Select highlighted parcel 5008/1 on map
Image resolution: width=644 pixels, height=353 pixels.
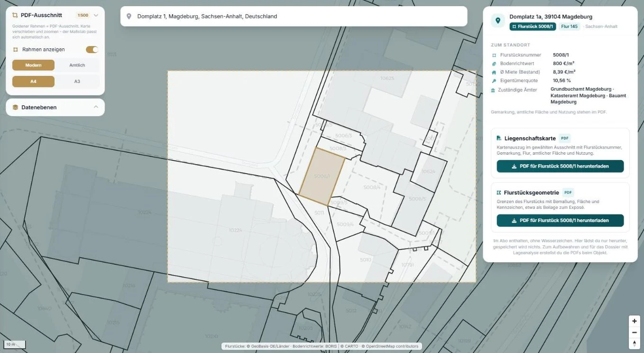pos(322,176)
